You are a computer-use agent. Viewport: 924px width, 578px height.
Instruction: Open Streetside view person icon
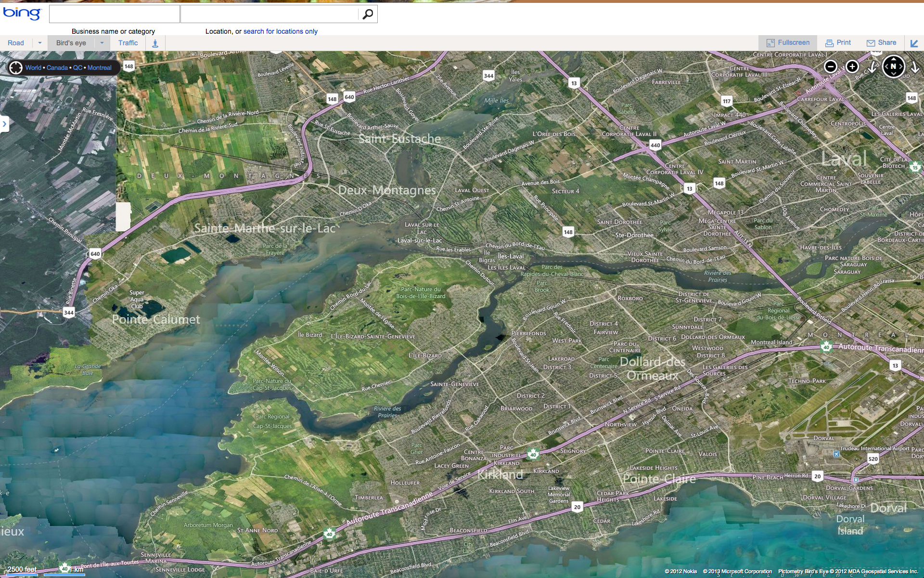click(x=155, y=43)
